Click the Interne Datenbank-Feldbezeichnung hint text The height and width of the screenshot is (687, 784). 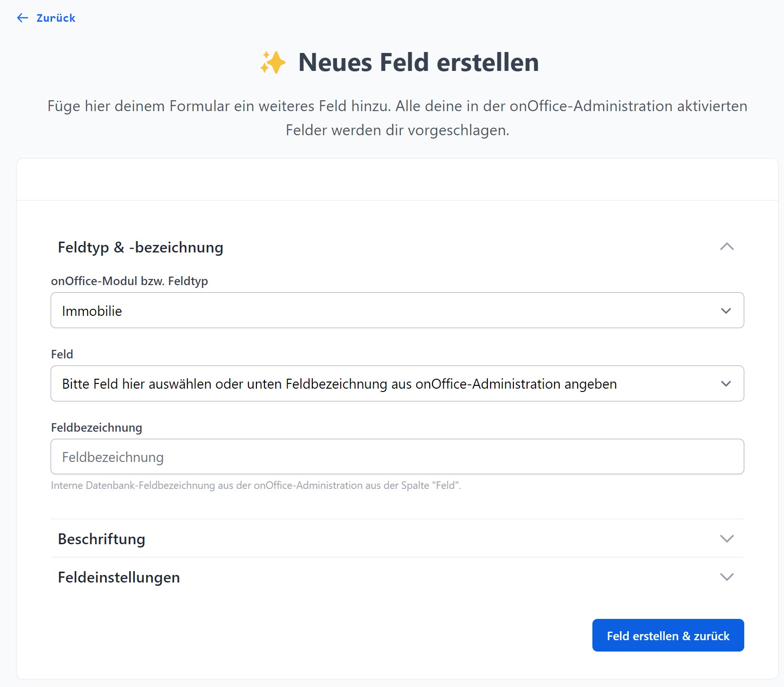coord(255,486)
